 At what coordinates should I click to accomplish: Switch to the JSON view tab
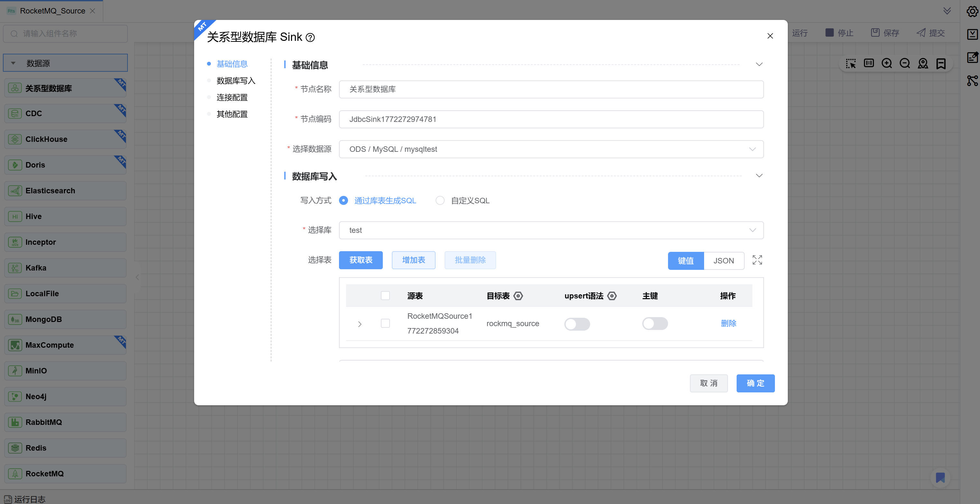click(x=724, y=261)
